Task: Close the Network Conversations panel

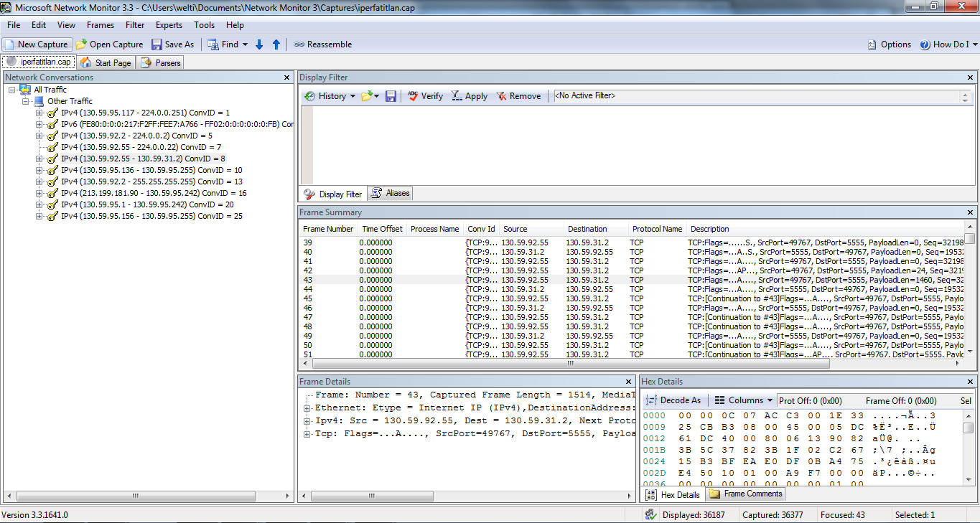Action: tap(286, 77)
